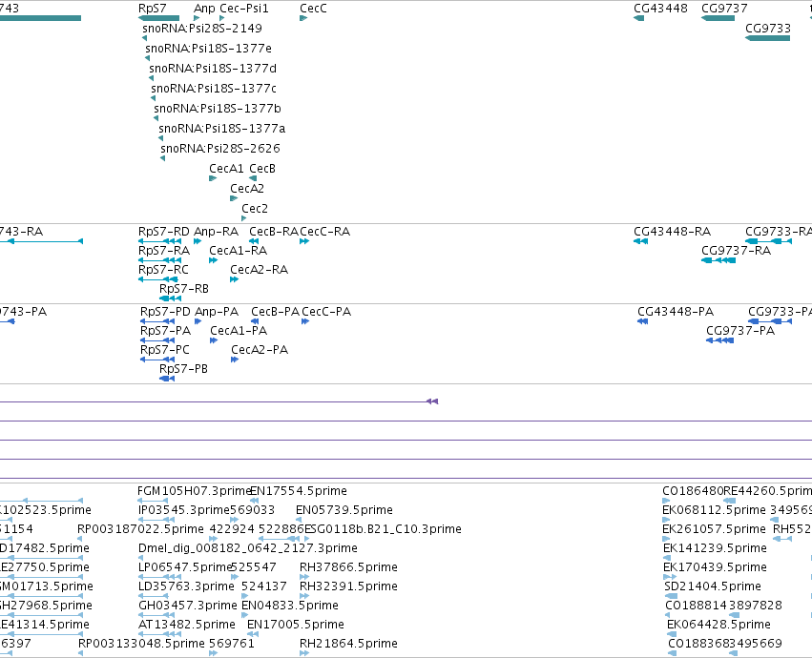Click the CG9737-RA transcript glyph
The image size is (812, 658).
tap(718, 260)
